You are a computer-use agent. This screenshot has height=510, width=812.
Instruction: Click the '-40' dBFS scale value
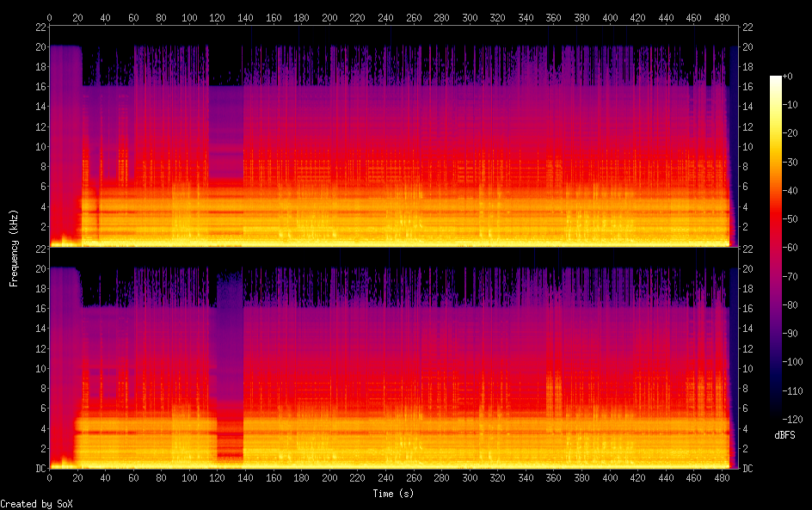tap(790, 191)
